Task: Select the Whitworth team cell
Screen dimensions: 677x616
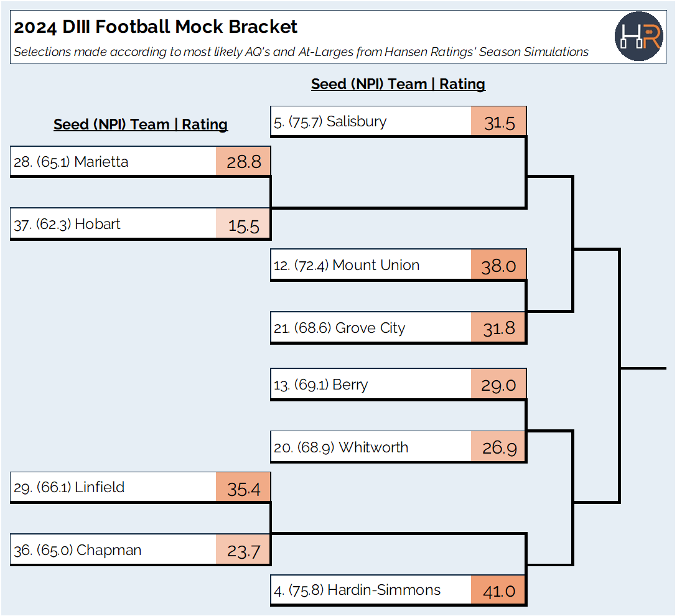Action: point(371,447)
